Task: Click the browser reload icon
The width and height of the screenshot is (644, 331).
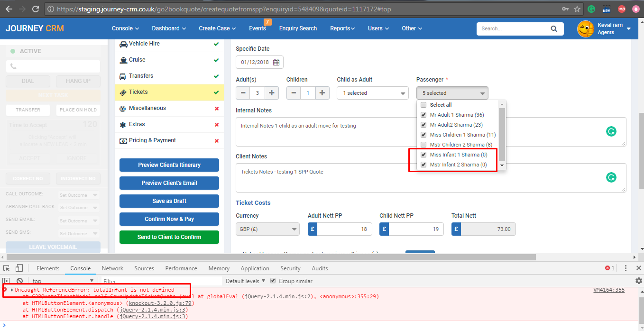Action: (36, 9)
